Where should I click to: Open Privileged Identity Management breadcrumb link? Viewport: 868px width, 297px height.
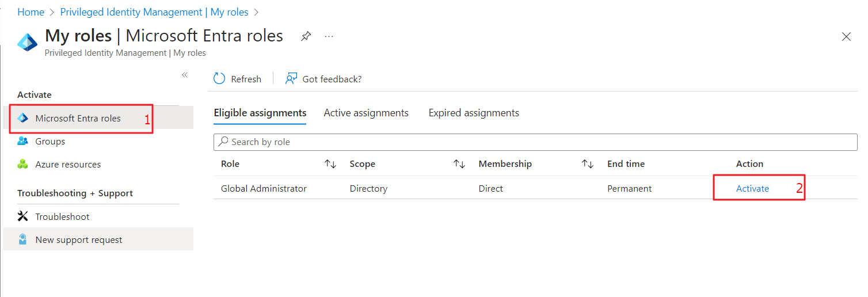154,12
